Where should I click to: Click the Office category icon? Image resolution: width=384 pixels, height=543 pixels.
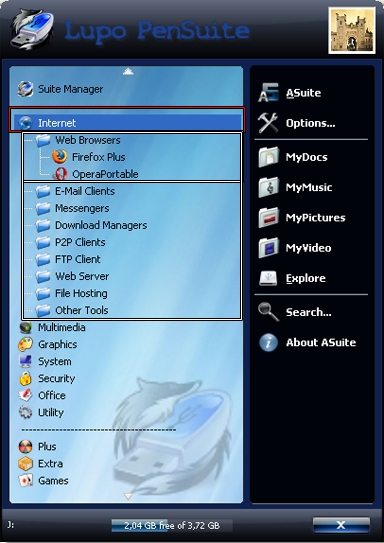click(25, 395)
